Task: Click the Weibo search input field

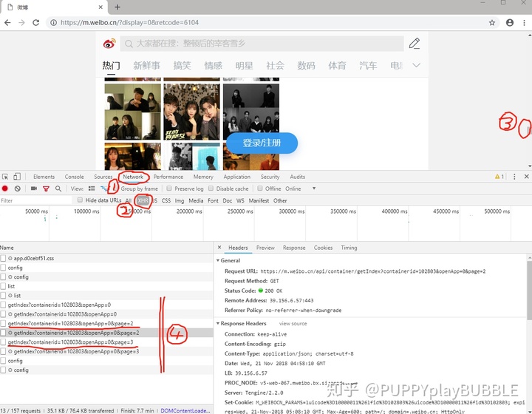Action: tap(262, 44)
